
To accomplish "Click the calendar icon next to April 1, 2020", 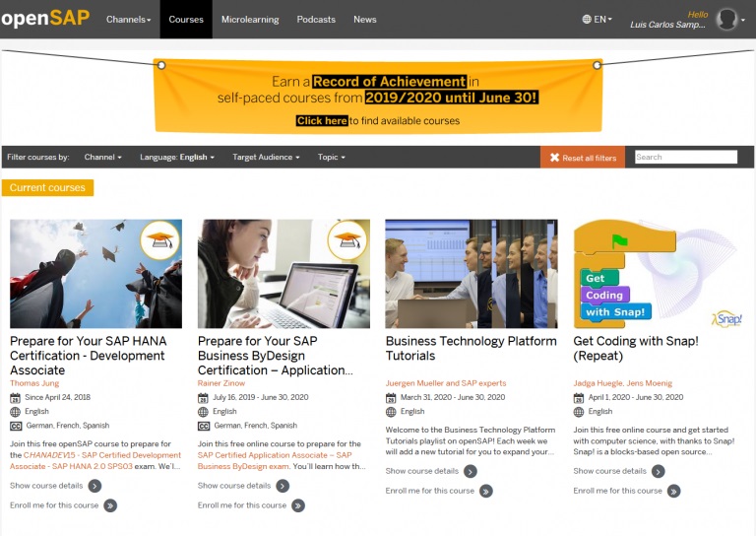I will [x=578, y=398].
